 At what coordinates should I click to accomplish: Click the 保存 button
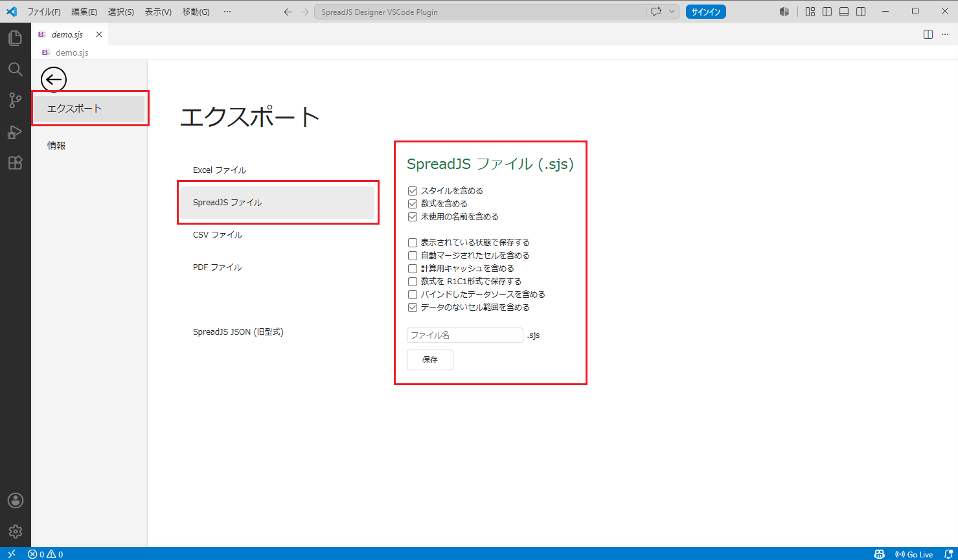coord(430,360)
